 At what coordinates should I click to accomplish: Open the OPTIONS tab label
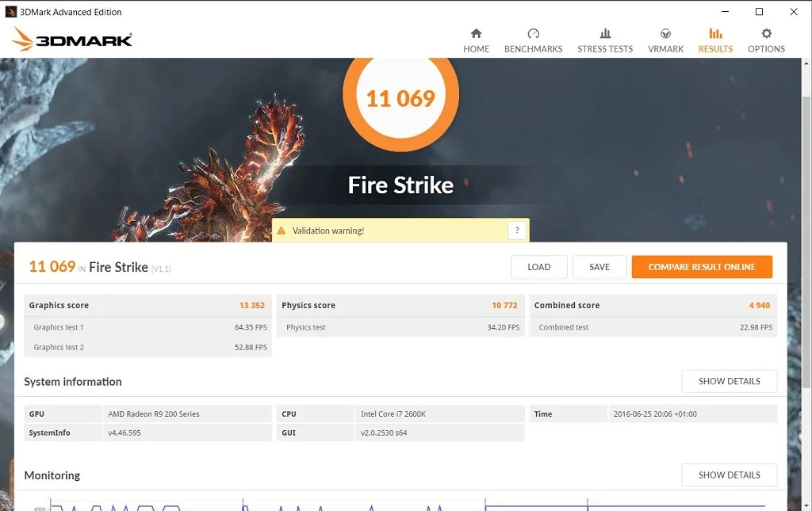[767, 49]
